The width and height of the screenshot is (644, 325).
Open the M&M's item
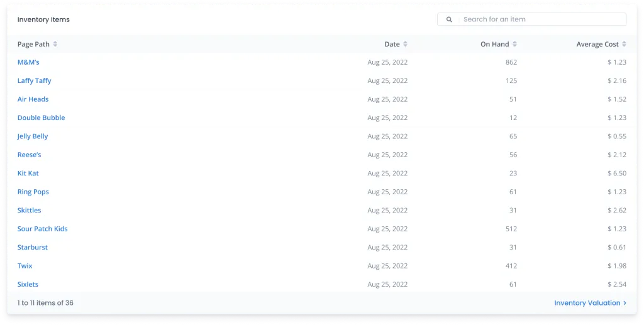point(28,62)
